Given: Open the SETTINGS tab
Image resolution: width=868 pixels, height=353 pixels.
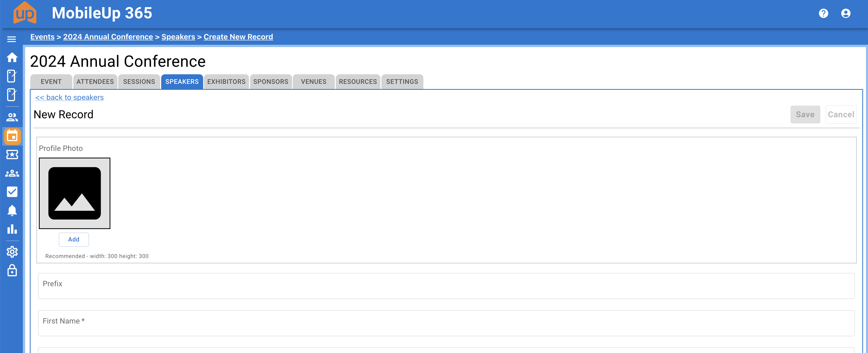Looking at the screenshot, I should 402,82.
